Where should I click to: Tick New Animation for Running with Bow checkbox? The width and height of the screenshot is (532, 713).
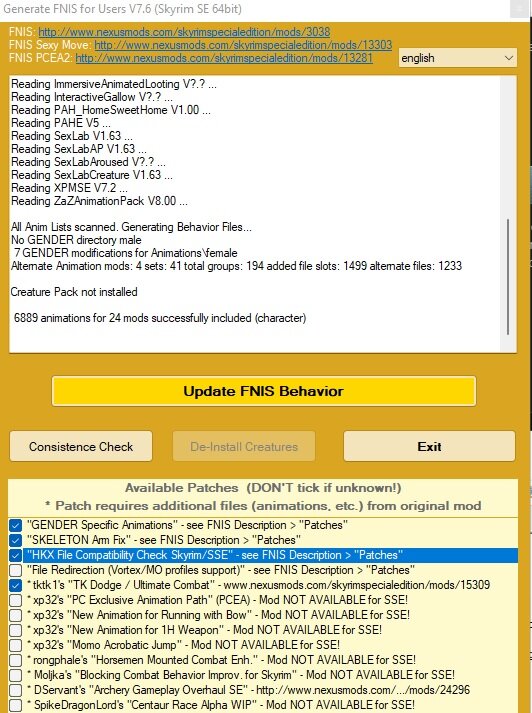[15, 615]
